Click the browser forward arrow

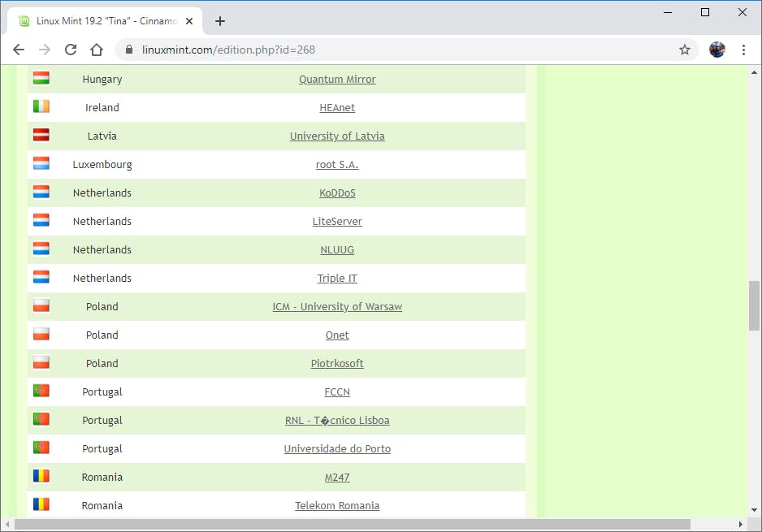pyautogui.click(x=45, y=50)
